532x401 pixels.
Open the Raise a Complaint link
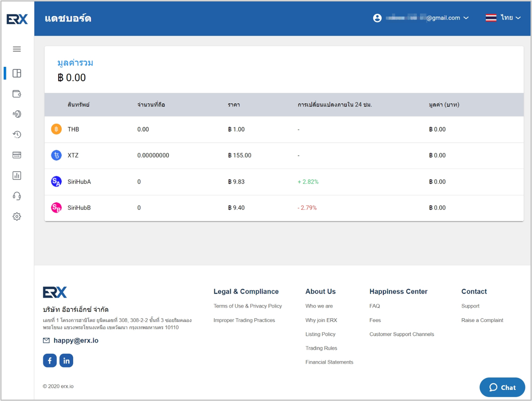click(482, 320)
